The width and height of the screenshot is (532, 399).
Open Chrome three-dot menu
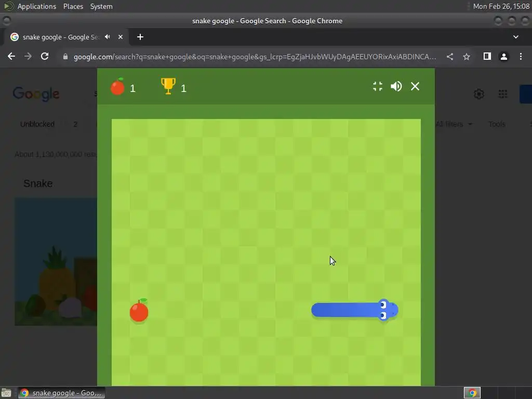point(521,56)
